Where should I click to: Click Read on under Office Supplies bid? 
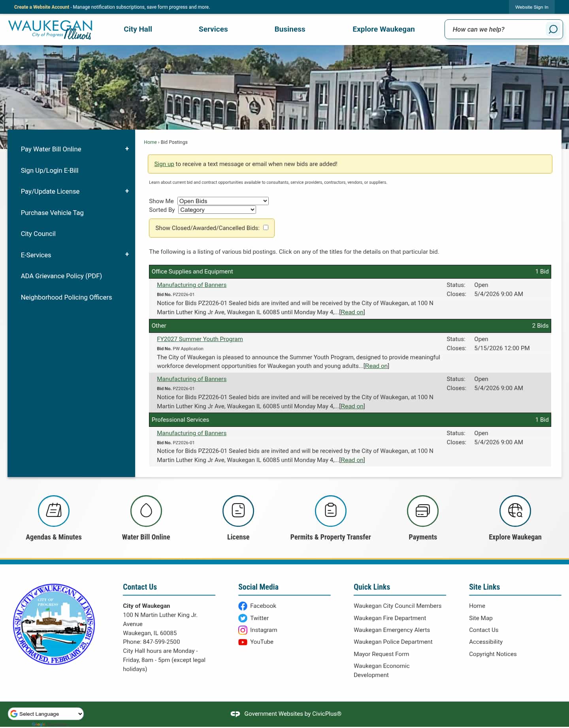click(352, 312)
